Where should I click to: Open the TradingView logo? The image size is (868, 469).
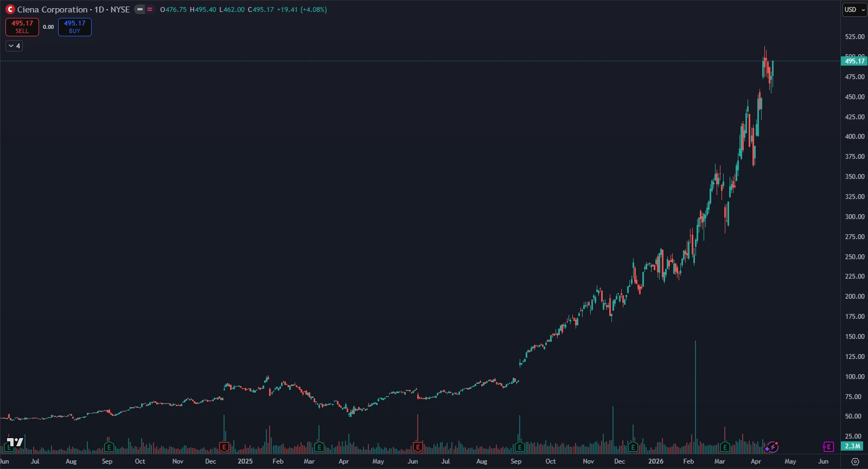[x=15, y=442]
